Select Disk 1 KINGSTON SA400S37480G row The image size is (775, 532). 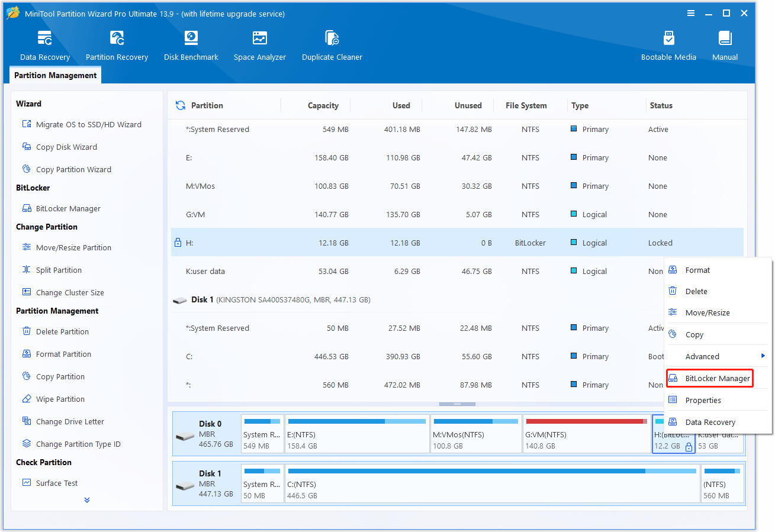417,299
